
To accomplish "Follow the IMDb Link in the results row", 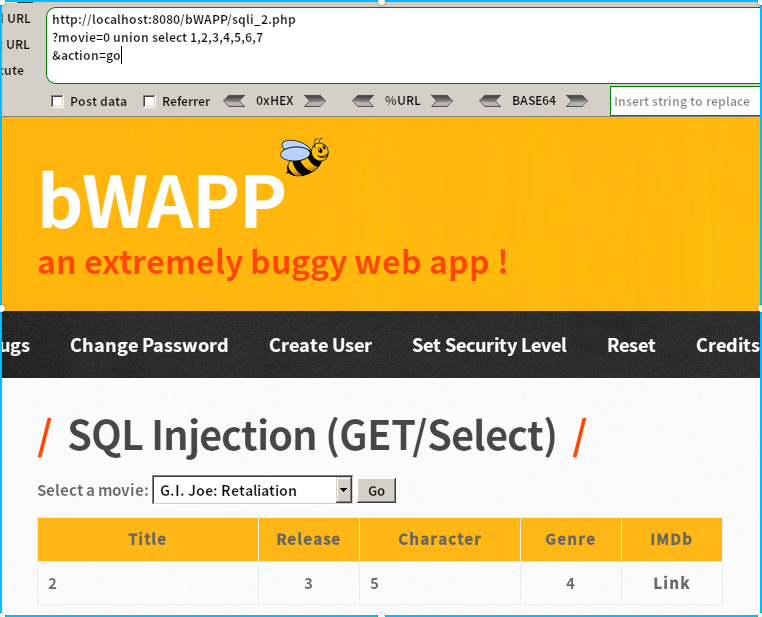I will (x=671, y=583).
